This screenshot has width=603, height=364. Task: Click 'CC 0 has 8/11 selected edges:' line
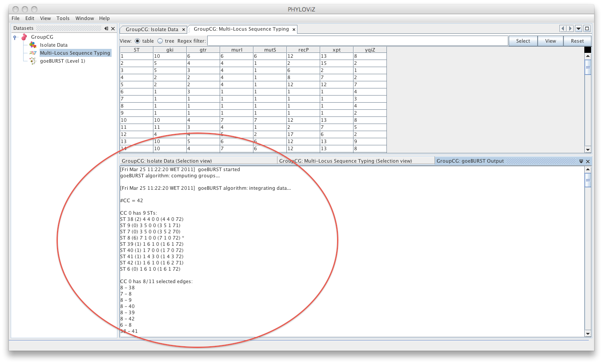156,281
